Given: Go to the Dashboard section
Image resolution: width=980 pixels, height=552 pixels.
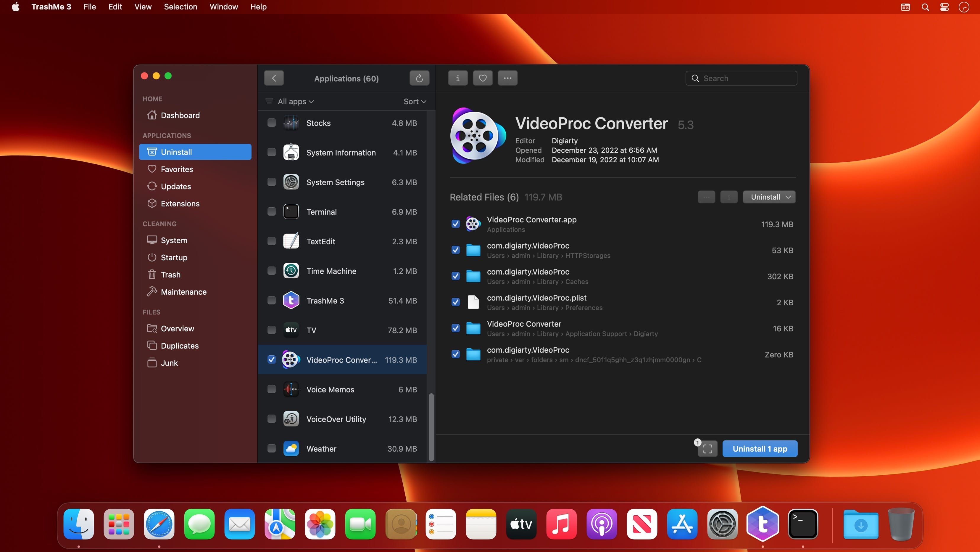Looking at the screenshot, I should [180, 115].
